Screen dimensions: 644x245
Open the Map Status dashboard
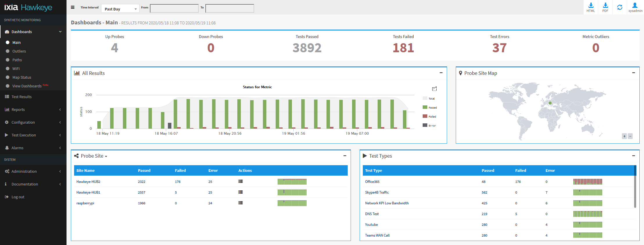pyautogui.click(x=21, y=77)
